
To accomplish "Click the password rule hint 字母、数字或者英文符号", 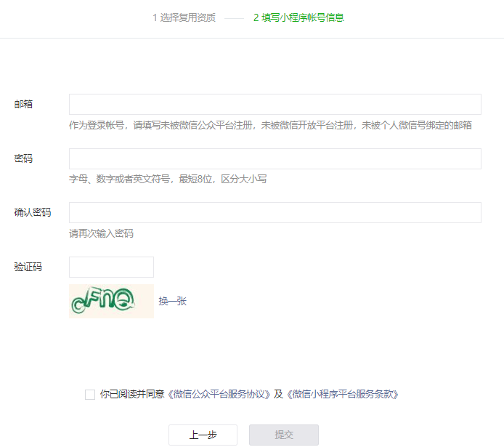I will point(168,179).
